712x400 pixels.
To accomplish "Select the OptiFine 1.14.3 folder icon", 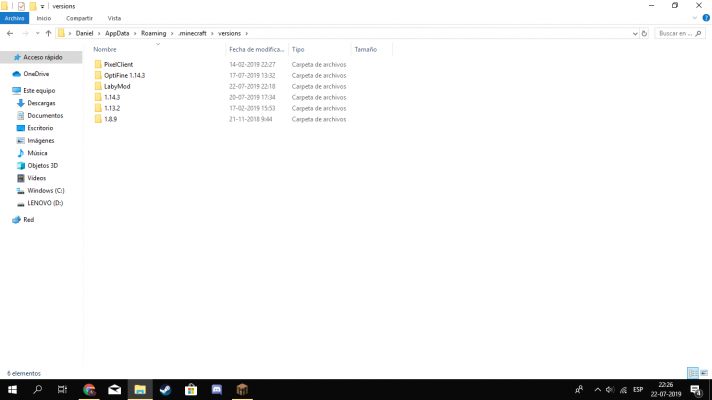I will click(98, 75).
